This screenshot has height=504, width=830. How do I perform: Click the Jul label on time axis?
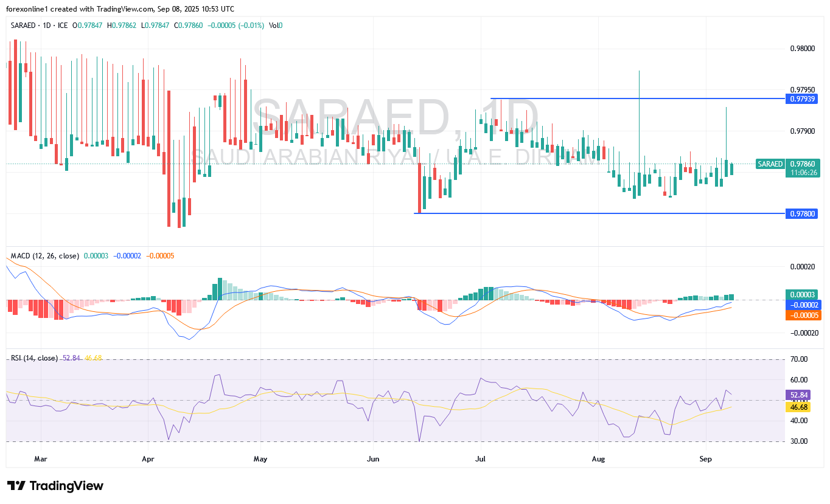click(x=481, y=458)
